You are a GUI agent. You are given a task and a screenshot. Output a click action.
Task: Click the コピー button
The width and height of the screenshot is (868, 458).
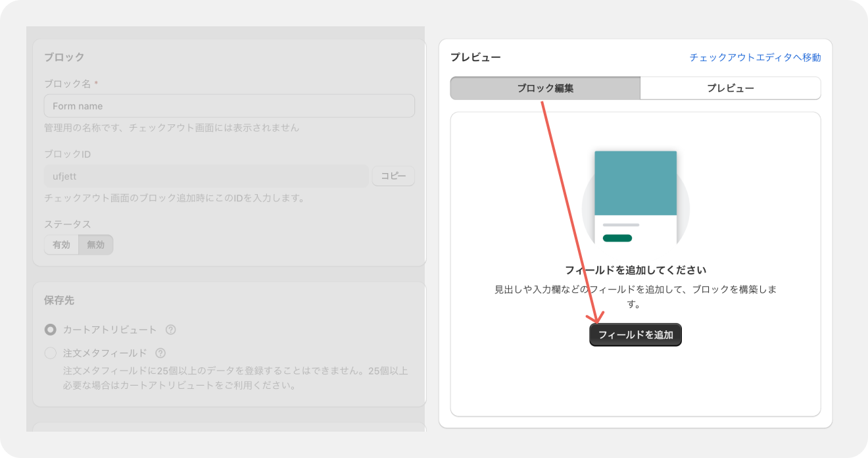pos(393,176)
